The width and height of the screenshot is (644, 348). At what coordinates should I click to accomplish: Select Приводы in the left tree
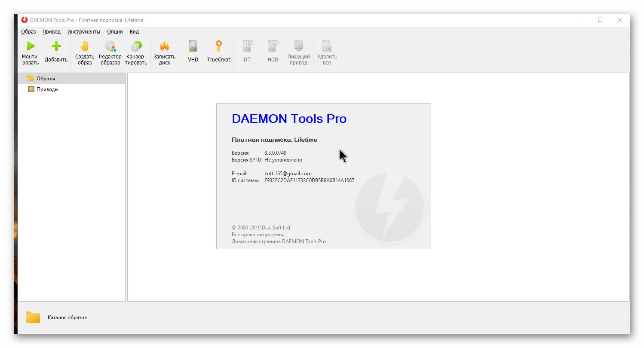[x=47, y=89]
